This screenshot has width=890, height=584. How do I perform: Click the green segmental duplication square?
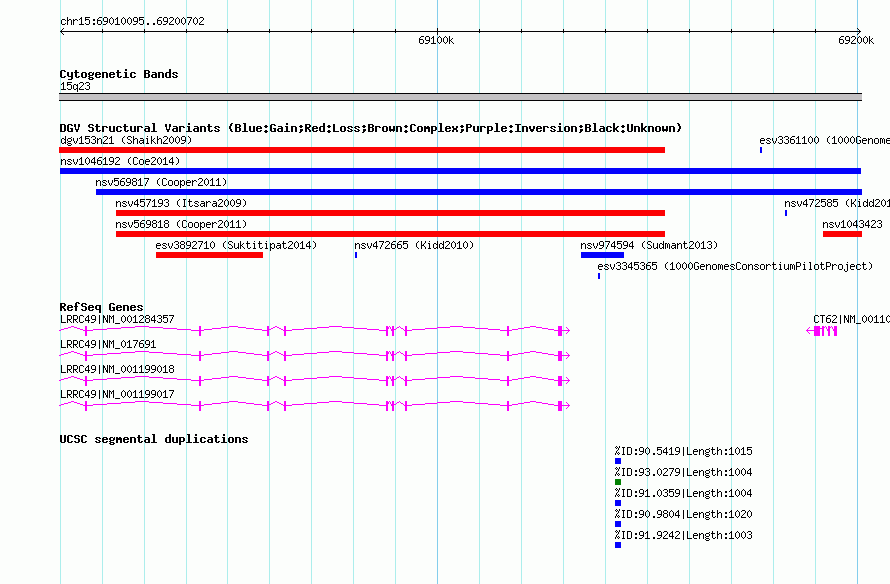pyautogui.click(x=618, y=482)
